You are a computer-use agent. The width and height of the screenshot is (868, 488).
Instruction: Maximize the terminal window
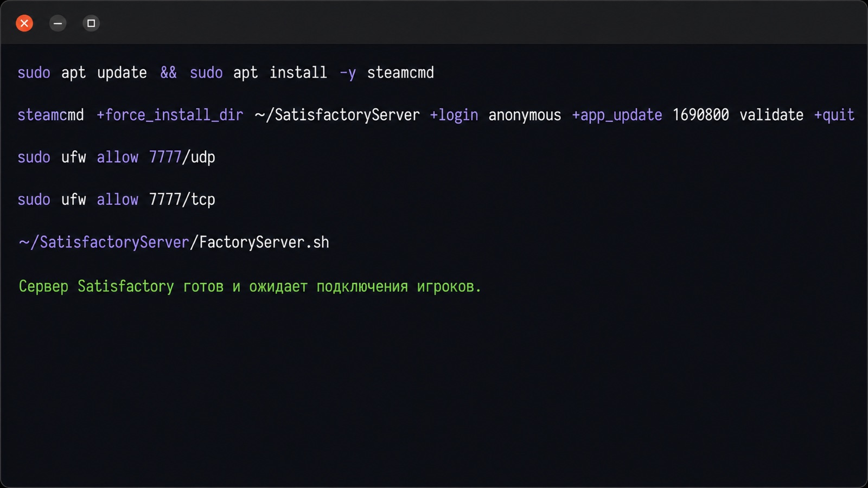[x=91, y=23]
